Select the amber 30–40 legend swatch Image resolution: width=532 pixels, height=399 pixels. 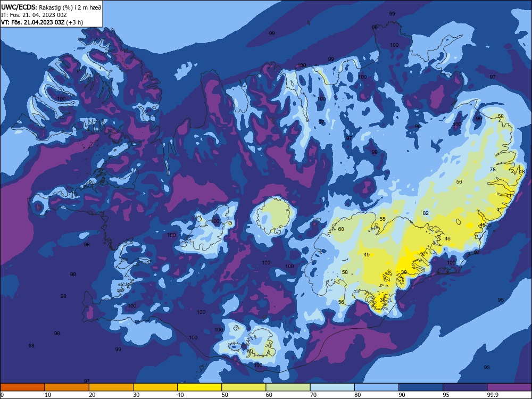pyautogui.click(x=155, y=387)
